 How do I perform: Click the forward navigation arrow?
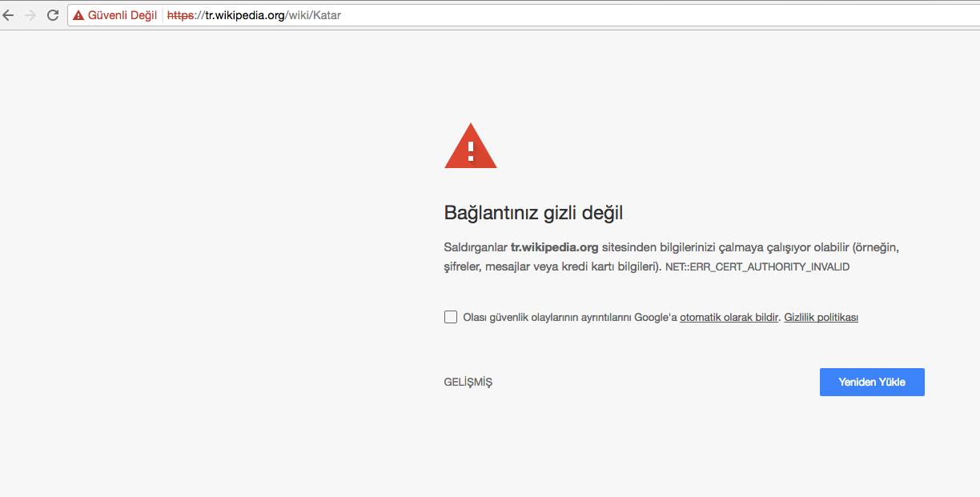(30, 14)
